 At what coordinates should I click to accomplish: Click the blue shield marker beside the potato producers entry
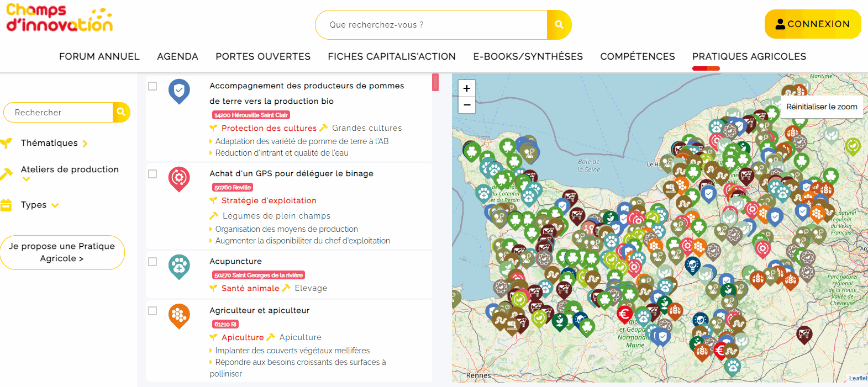pos(179,91)
